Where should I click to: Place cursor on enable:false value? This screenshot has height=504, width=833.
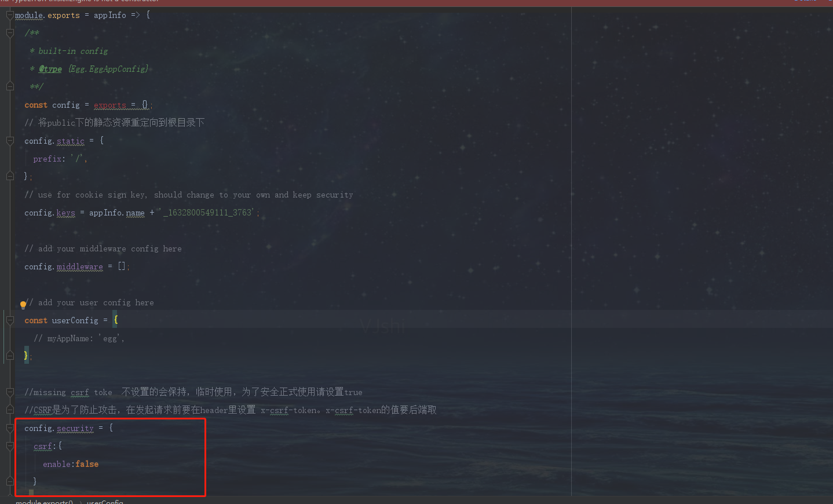point(87,464)
